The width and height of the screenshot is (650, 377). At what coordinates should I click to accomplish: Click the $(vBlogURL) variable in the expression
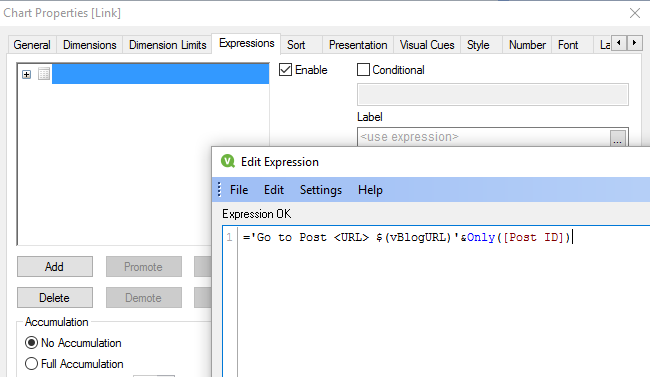[x=413, y=238]
